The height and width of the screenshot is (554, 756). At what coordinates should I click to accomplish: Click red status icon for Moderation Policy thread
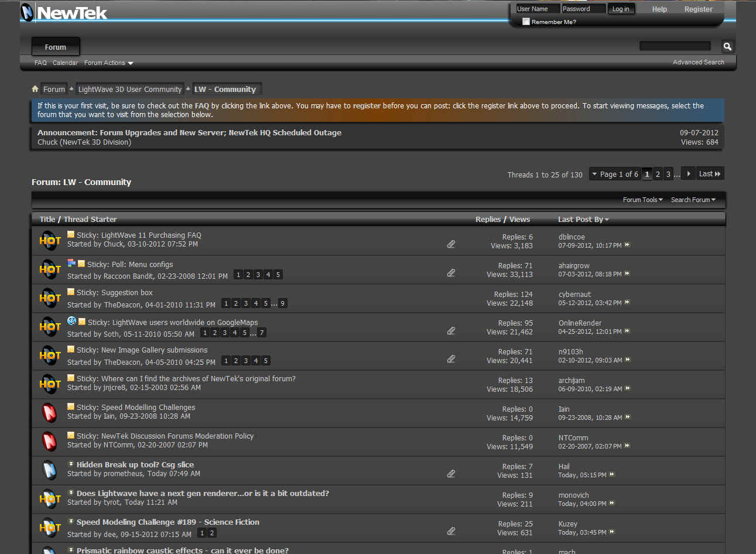pyautogui.click(x=50, y=441)
